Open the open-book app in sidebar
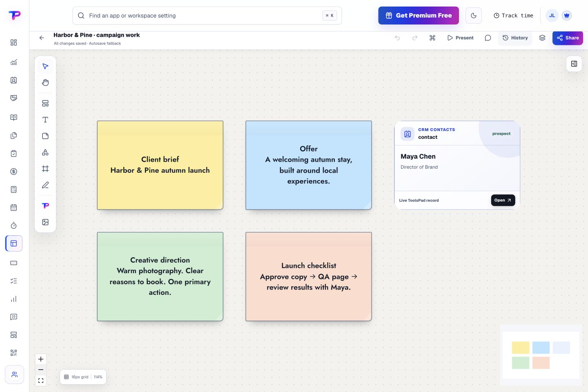588x392 pixels. pos(13,118)
